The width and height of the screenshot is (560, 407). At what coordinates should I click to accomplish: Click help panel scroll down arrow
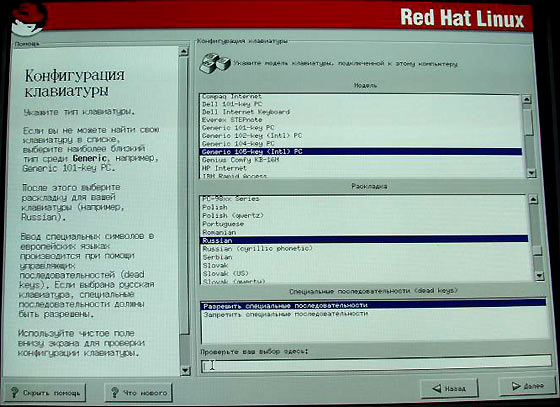click(x=185, y=370)
